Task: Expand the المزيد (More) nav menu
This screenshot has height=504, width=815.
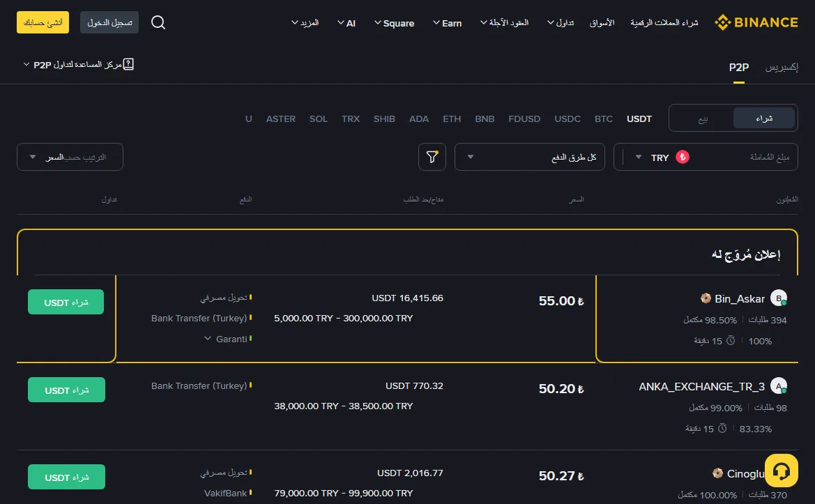Action: pos(305,23)
